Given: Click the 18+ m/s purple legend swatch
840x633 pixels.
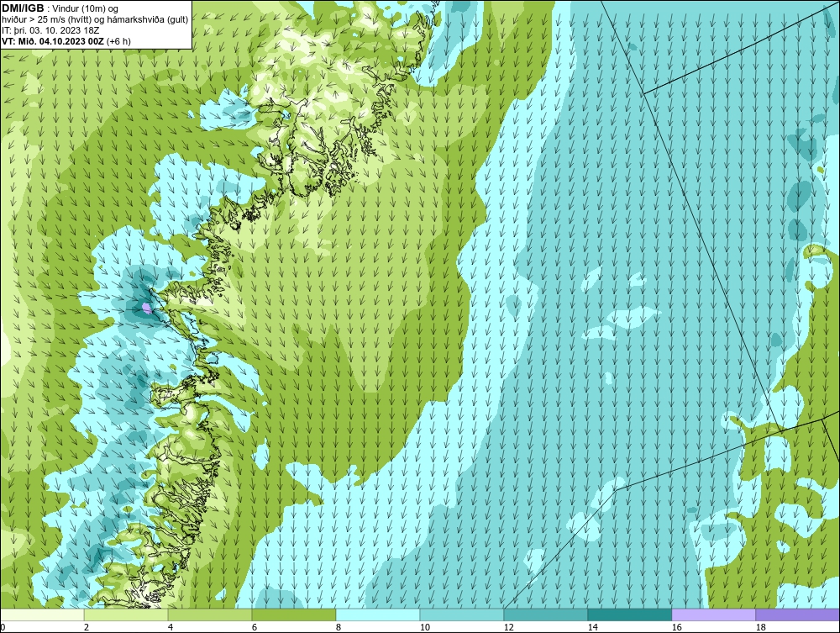Looking at the screenshot, I should 798,615.
